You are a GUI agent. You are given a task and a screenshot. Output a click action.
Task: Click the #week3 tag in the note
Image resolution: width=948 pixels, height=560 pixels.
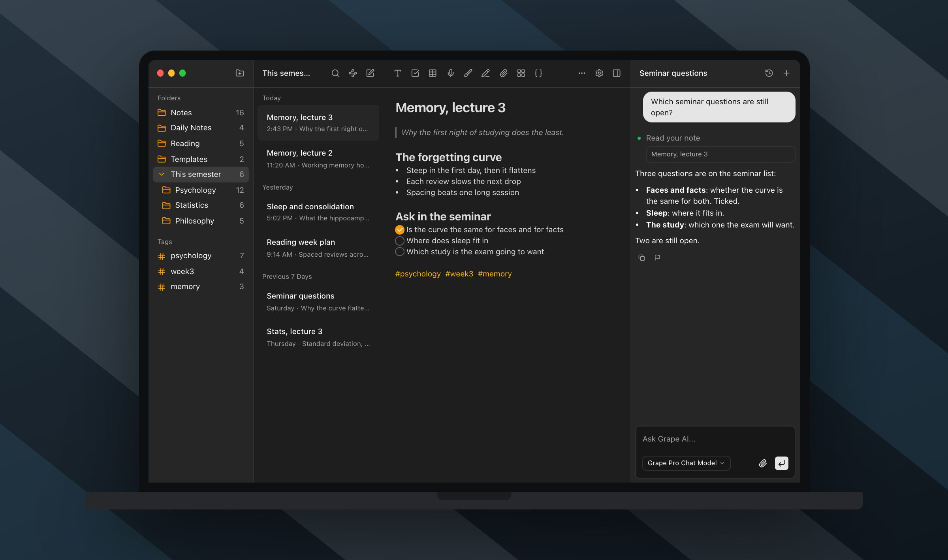tap(459, 274)
